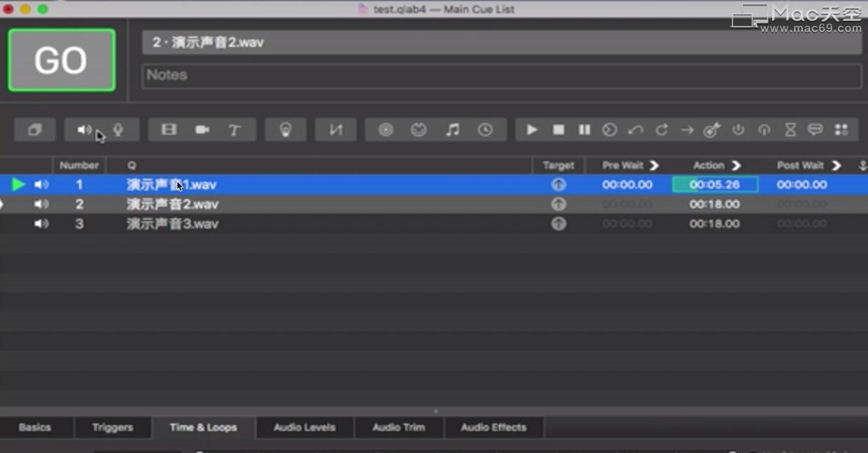868x453 pixels.
Task: Create a Group cue
Action: [x=35, y=130]
